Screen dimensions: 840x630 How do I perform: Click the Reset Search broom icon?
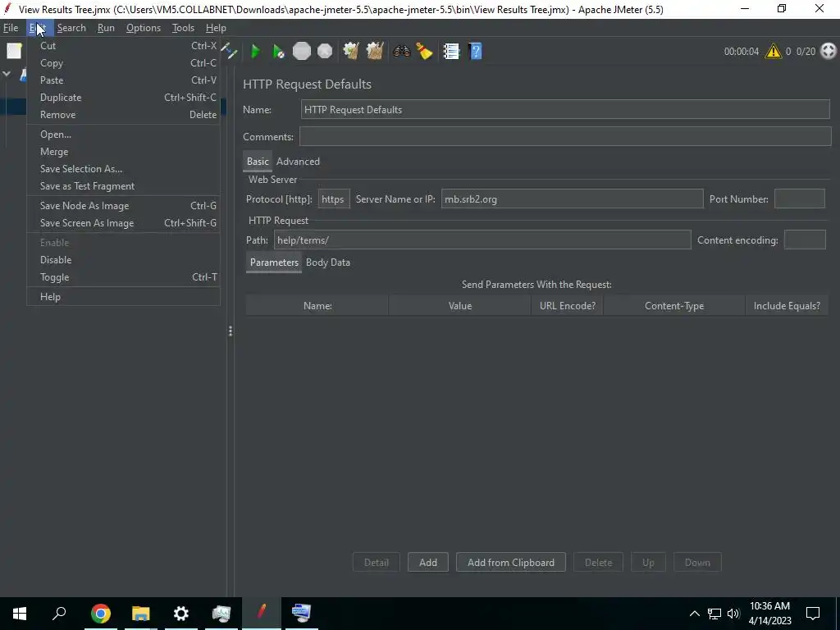click(424, 52)
